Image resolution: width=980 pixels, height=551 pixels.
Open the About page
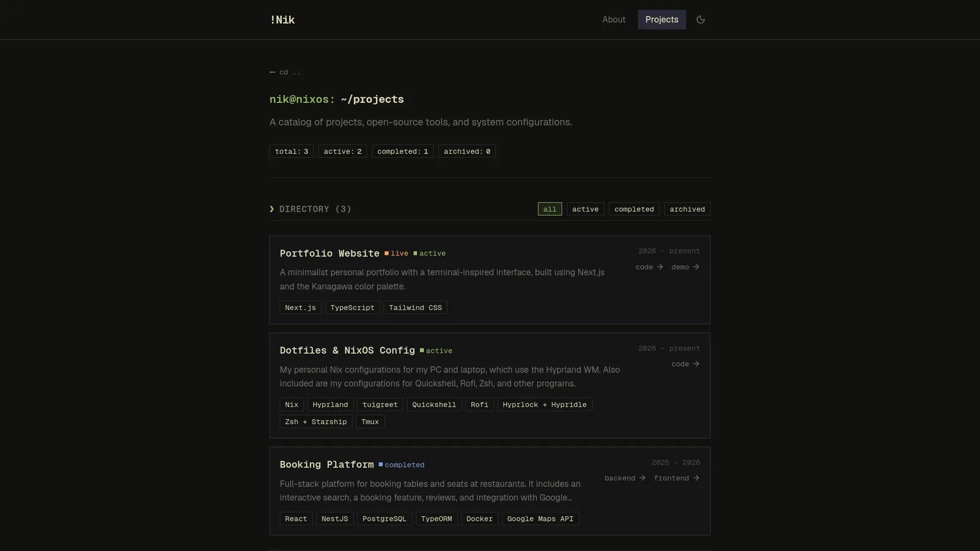[614, 20]
